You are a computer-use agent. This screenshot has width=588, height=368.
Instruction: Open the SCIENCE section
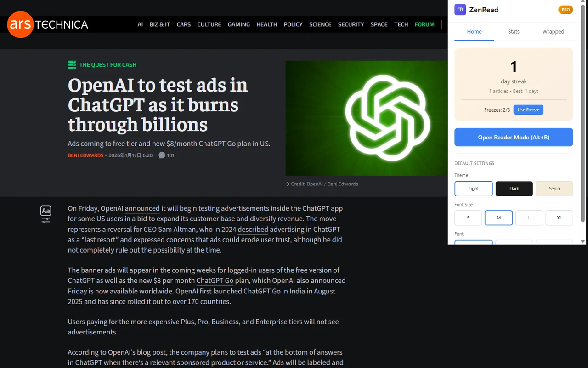tap(320, 24)
